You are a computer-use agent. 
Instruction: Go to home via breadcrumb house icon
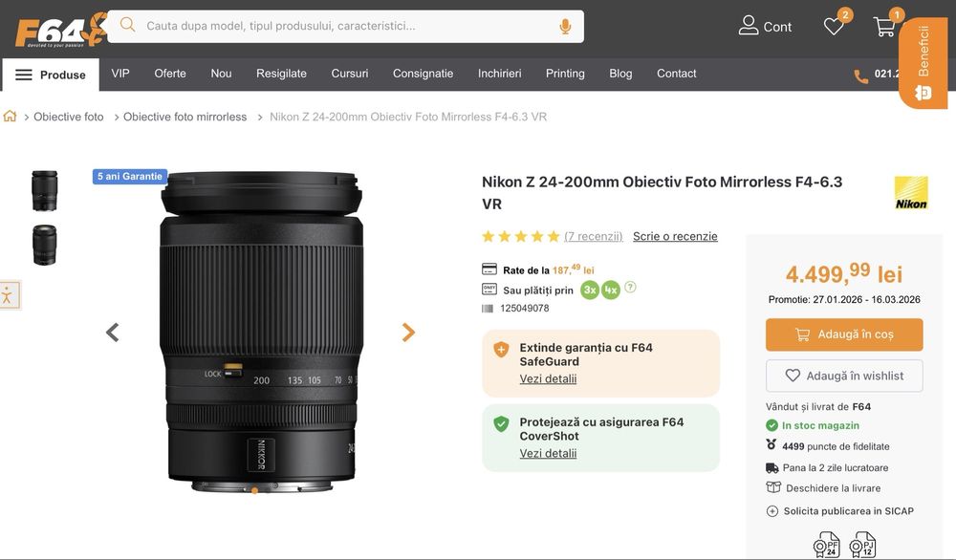tap(10, 116)
